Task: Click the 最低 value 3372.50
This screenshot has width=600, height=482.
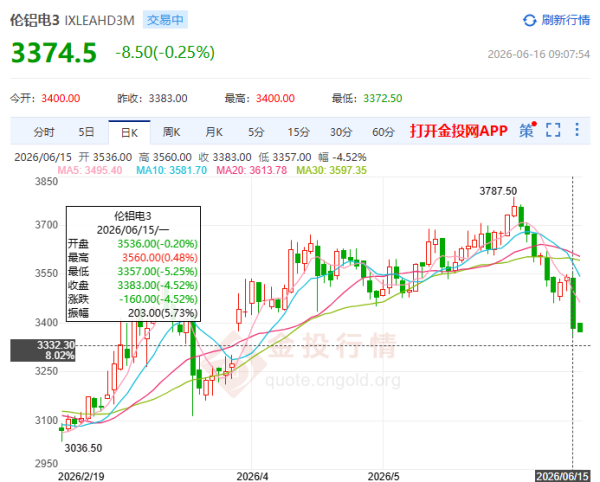Action: (x=383, y=98)
